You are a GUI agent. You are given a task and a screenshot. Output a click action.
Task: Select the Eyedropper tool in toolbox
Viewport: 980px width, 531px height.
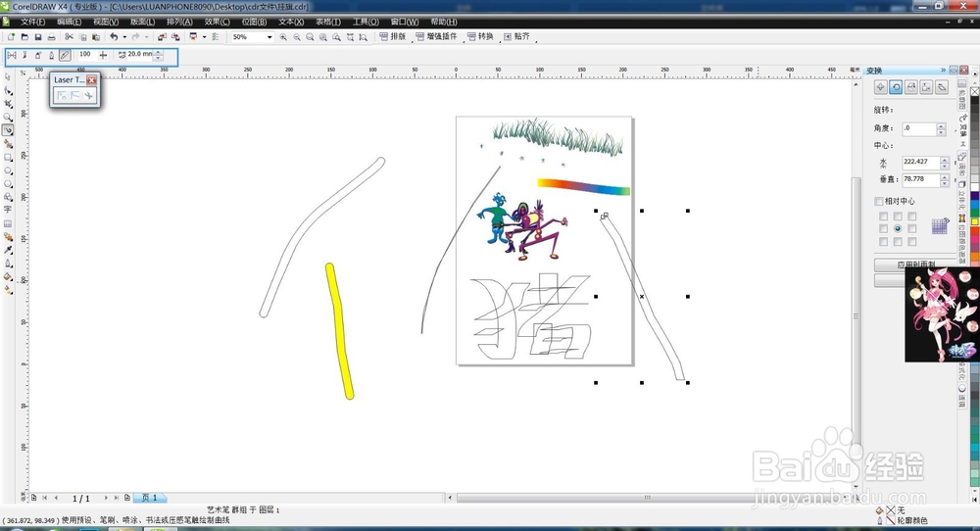coord(8,250)
